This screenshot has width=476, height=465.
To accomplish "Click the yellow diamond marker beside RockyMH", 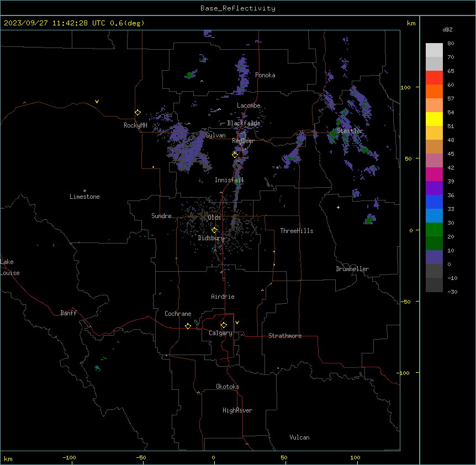I will (137, 113).
